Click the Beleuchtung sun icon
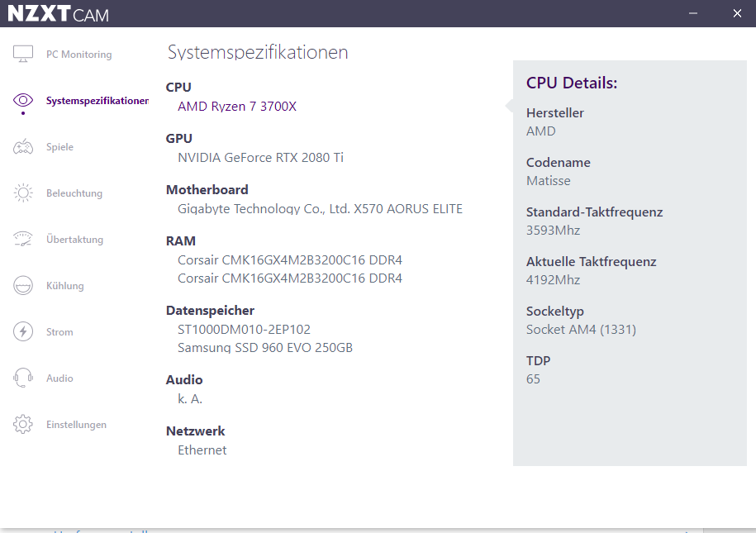 coord(23,193)
